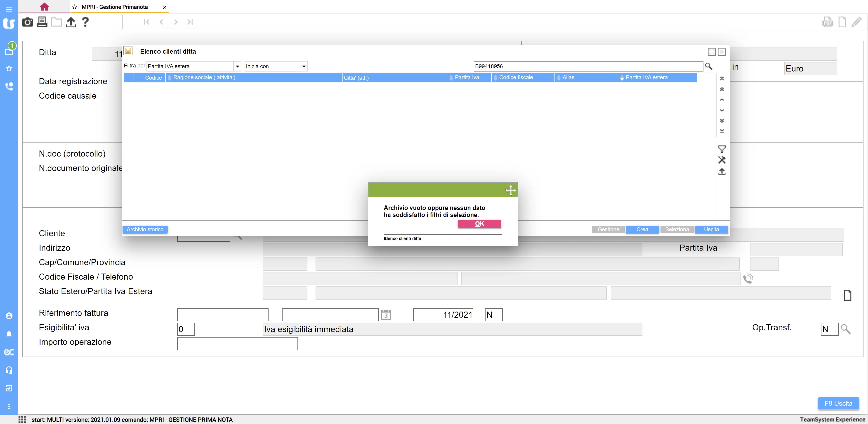This screenshot has width=868, height=424.
Task: Click the tools settings icon in dialog
Action: (722, 160)
